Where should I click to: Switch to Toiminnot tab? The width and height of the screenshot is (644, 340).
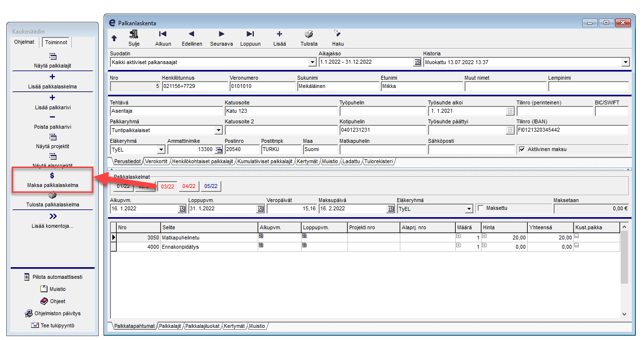[56, 43]
